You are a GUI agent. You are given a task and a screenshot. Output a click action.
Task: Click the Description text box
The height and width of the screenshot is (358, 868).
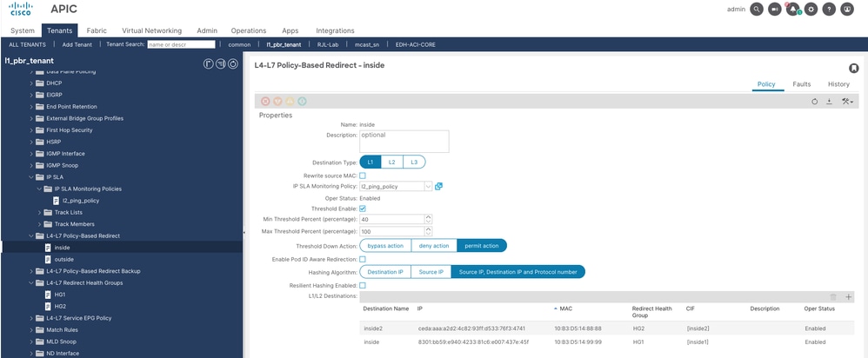(404, 141)
